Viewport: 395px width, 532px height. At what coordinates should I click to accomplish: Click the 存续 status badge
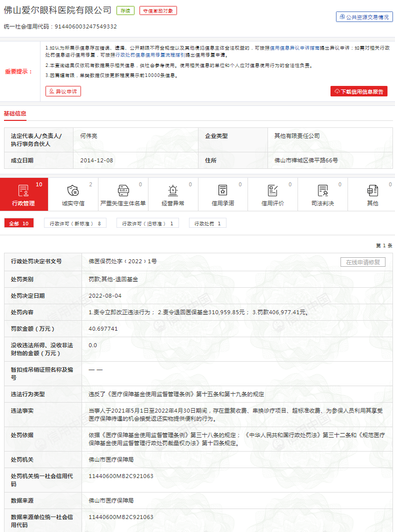tap(125, 11)
